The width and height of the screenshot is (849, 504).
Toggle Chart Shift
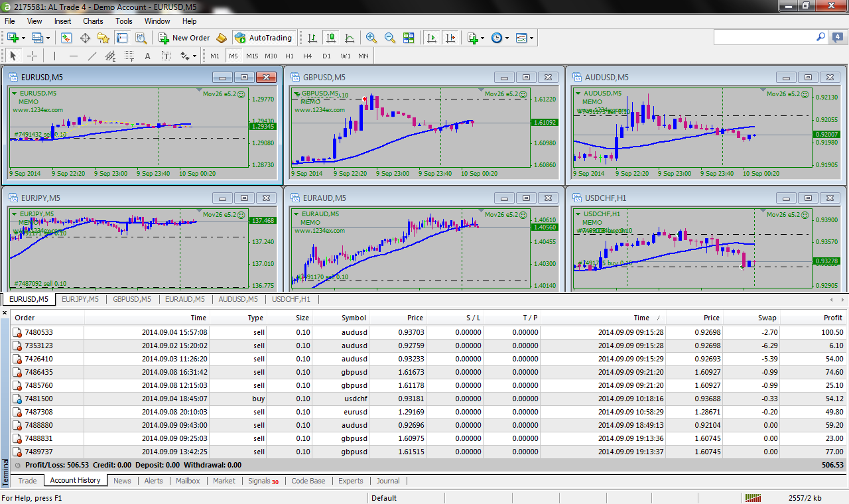[450, 38]
